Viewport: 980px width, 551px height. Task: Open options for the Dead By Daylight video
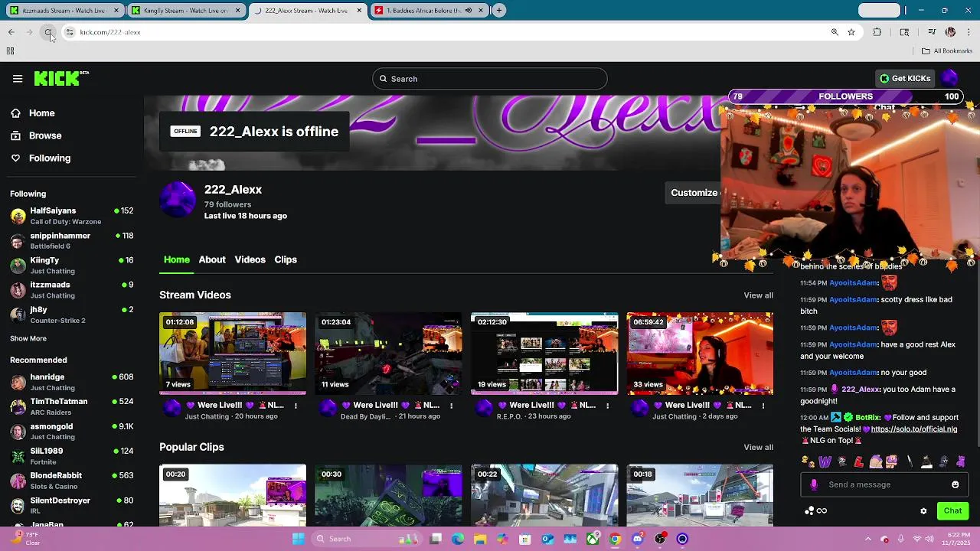point(452,406)
